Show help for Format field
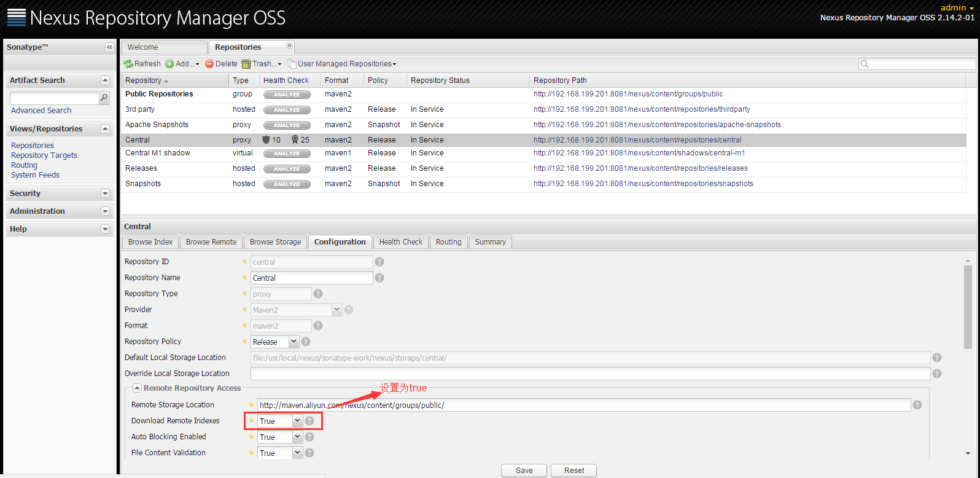980x478 pixels. 318,326
